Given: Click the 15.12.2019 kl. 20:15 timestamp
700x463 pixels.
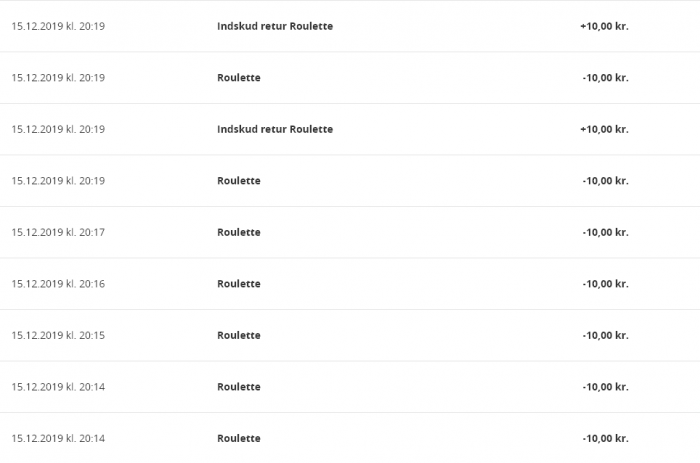Looking at the screenshot, I should point(58,336).
